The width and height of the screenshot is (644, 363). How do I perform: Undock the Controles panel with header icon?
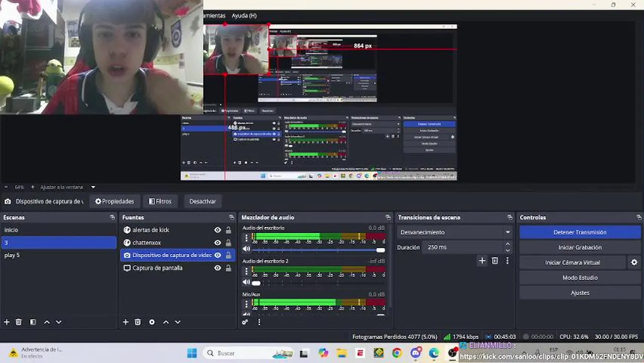click(x=639, y=217)
